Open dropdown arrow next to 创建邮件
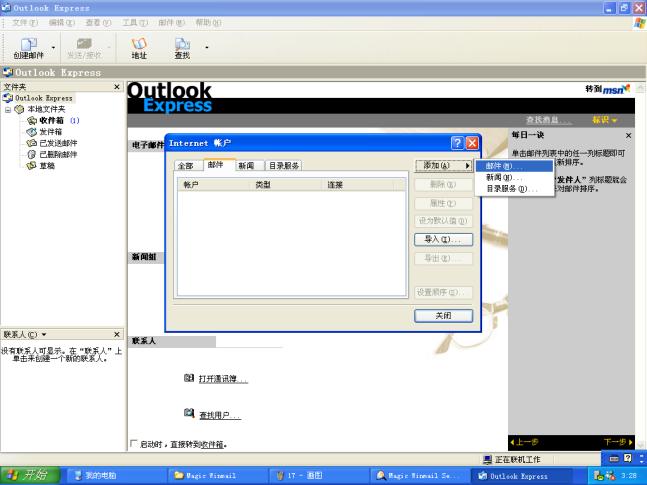This screenshot has height=485, width=647. click(x=52, y=46)
